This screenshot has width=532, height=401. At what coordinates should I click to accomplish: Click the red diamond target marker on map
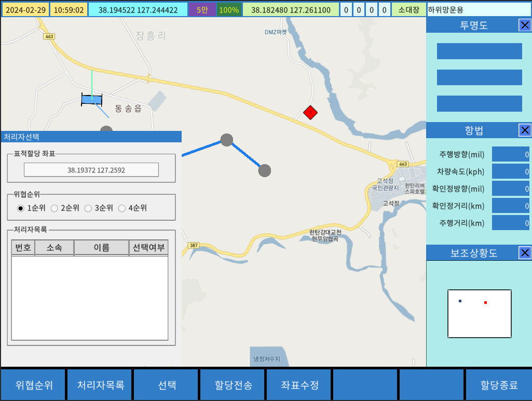coord(310,112)
